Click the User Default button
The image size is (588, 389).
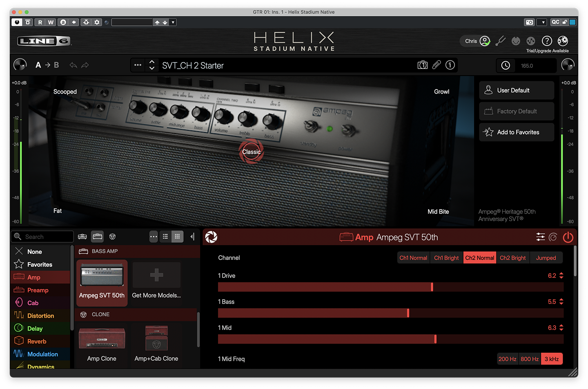click(x=517, y=90)
